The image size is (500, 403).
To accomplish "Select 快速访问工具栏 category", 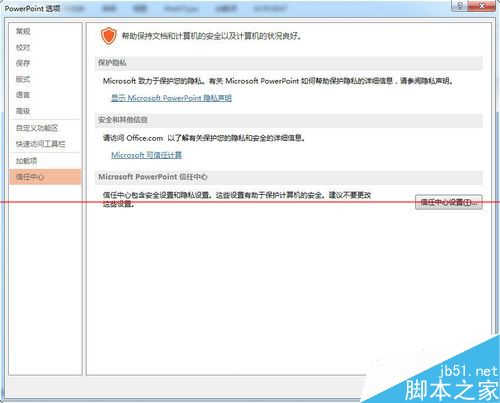I will click(x=45, y=144).
